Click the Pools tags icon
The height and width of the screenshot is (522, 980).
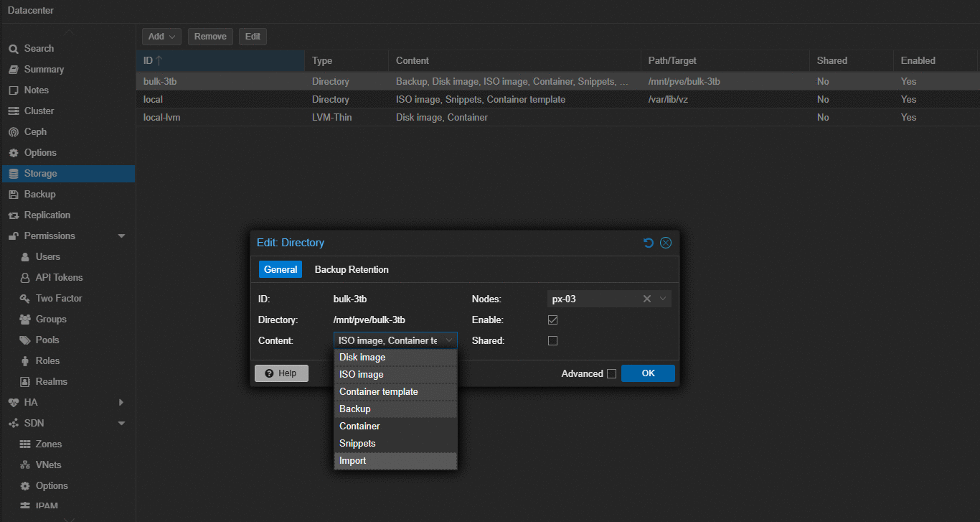tap(25, 340)
